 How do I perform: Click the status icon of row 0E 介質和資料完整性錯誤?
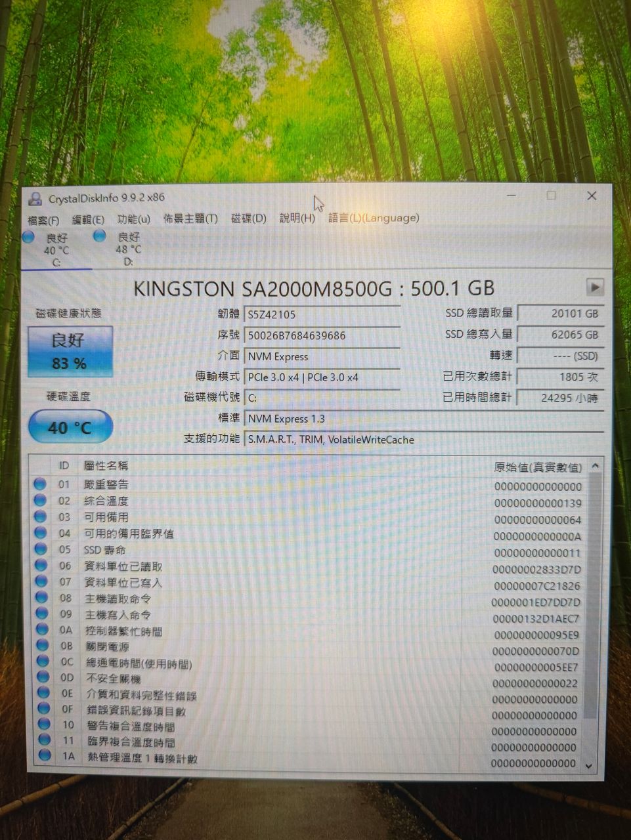tap(44, 693)
